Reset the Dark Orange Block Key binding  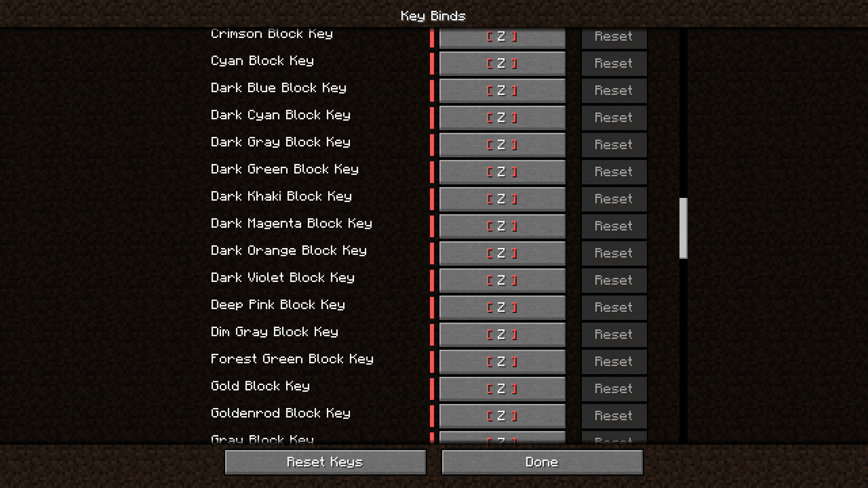point(612,253)
